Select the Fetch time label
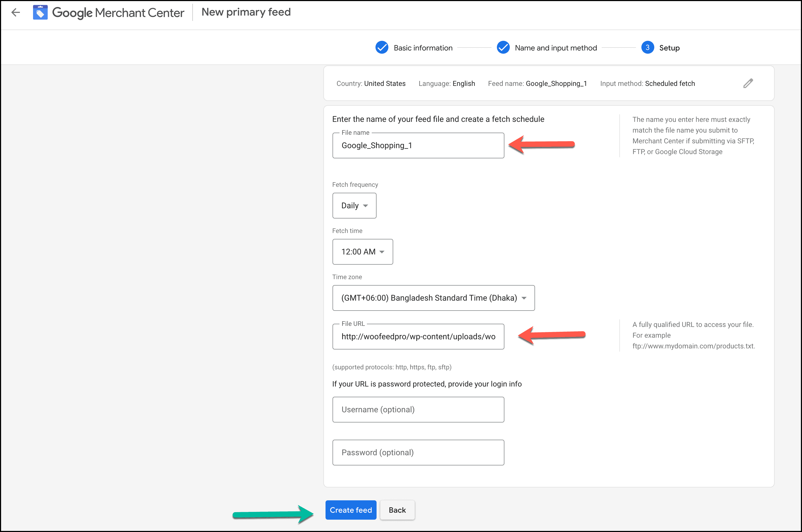This screenshot has width=802, height=532. (x=347, y=231)
